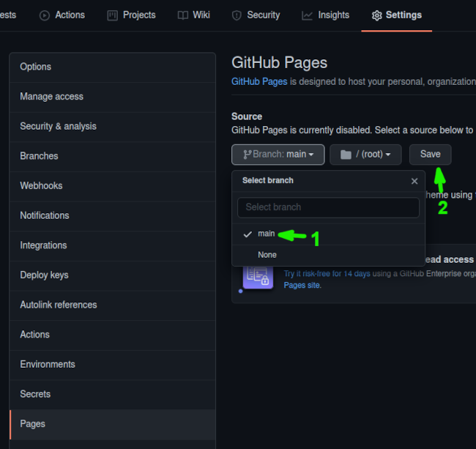Click the Source section label
The height and width of the screenshot is (449, 476).
pyautogui.click(x=247, y=116)
